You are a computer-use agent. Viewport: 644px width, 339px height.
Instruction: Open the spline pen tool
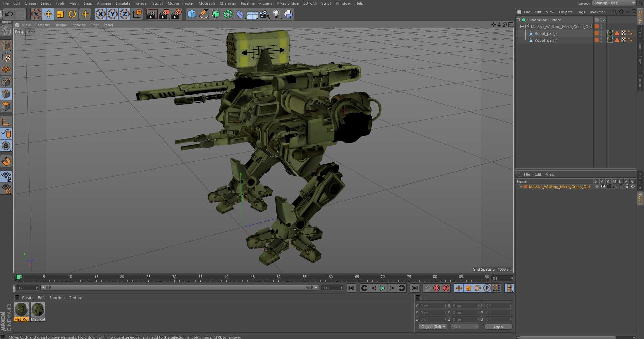point(204,14)
